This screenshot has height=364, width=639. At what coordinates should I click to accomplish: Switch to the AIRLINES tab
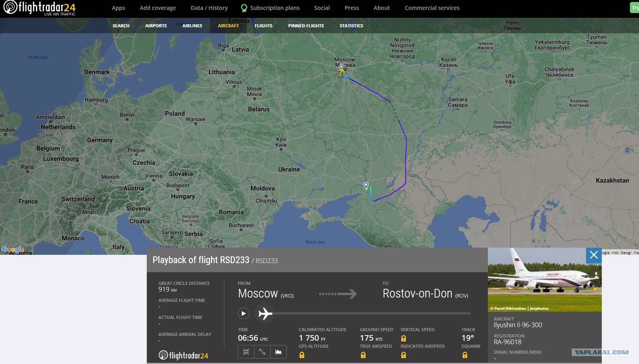tap(192, 26)
